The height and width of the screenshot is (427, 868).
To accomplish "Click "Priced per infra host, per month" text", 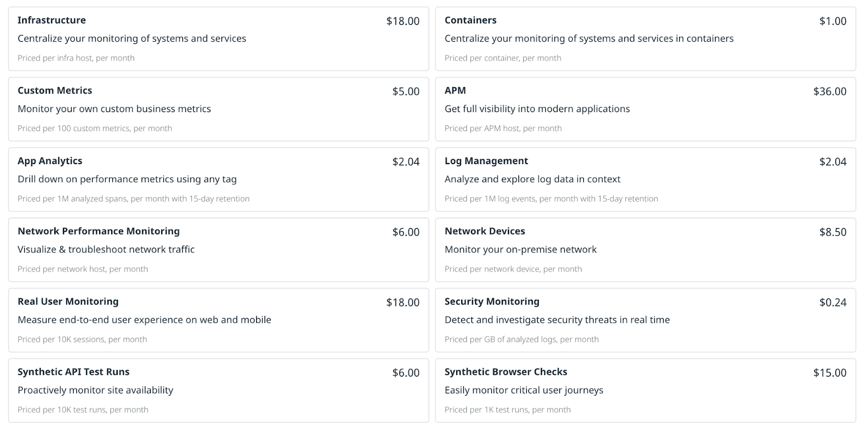I will coord(76,59).
